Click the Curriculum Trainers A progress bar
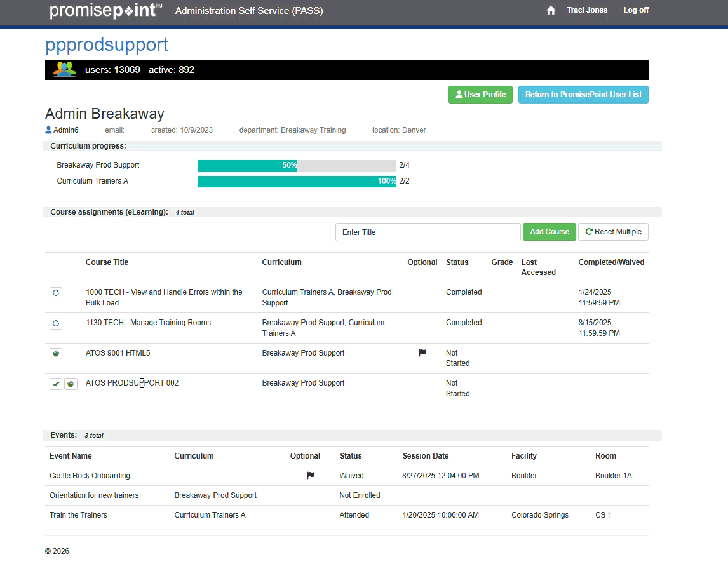 tap(297, 182)
